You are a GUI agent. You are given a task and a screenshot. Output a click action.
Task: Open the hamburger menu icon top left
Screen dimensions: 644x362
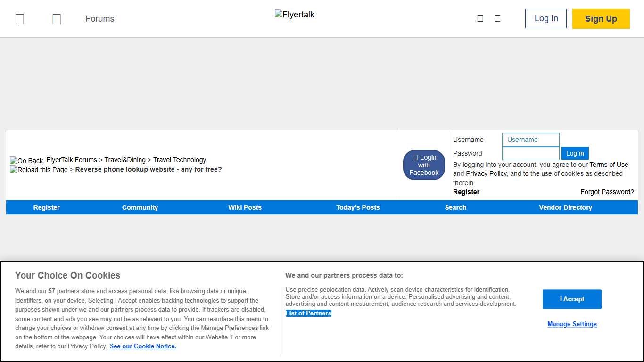(x=19, y=19)
